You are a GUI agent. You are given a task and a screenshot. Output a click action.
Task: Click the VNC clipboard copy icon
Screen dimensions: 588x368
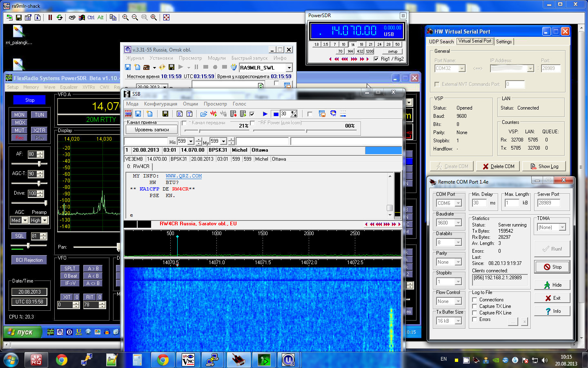[113, 18]
